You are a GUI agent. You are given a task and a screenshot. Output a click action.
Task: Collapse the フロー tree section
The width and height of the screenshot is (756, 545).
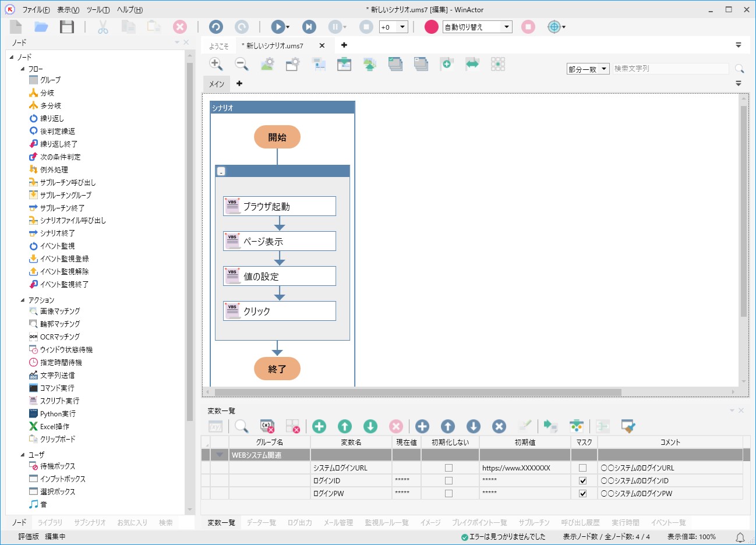[23, 69]
